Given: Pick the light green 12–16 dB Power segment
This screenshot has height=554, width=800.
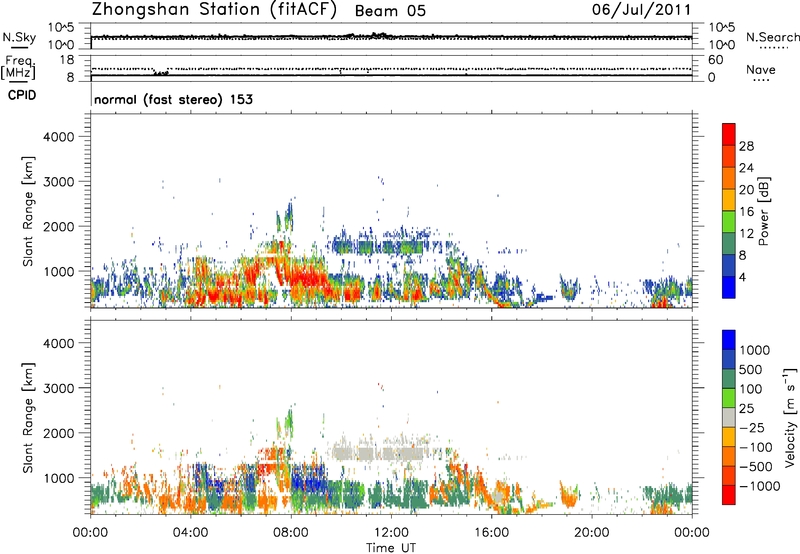Looking at the screenshot, I should click(x=729, y=221).
